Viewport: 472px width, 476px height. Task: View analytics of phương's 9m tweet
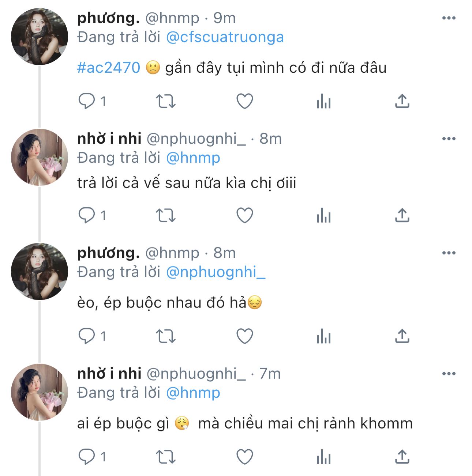click(324, 101)
